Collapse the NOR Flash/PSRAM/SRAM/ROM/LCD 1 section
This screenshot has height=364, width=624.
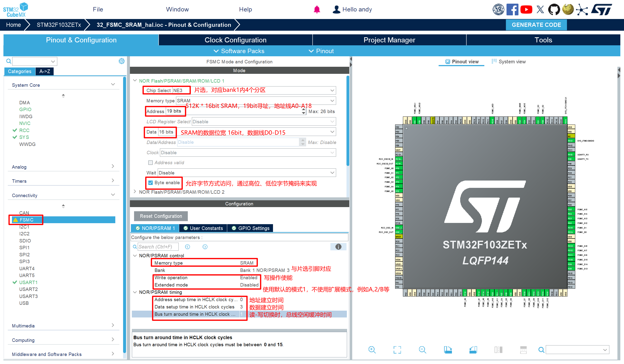(x=135, y=80)
